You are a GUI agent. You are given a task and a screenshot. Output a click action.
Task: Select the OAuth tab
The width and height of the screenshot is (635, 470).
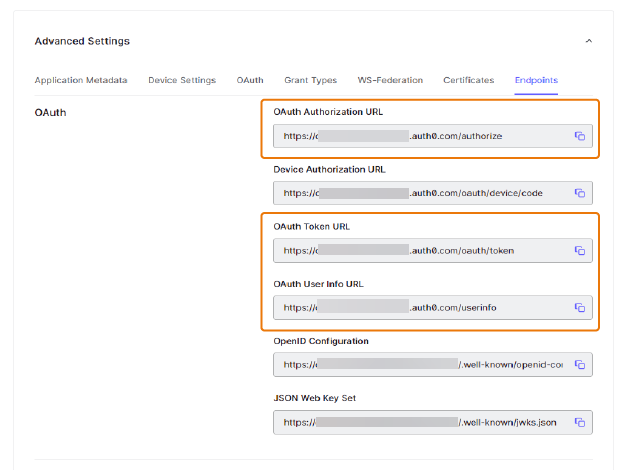coord(250,80)
